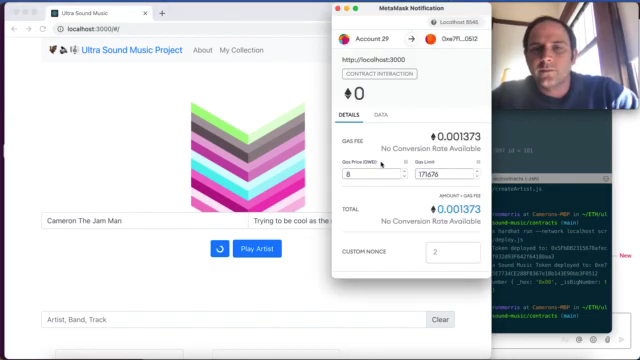
Task: Open the My Collection page
Action: (242, 50)
